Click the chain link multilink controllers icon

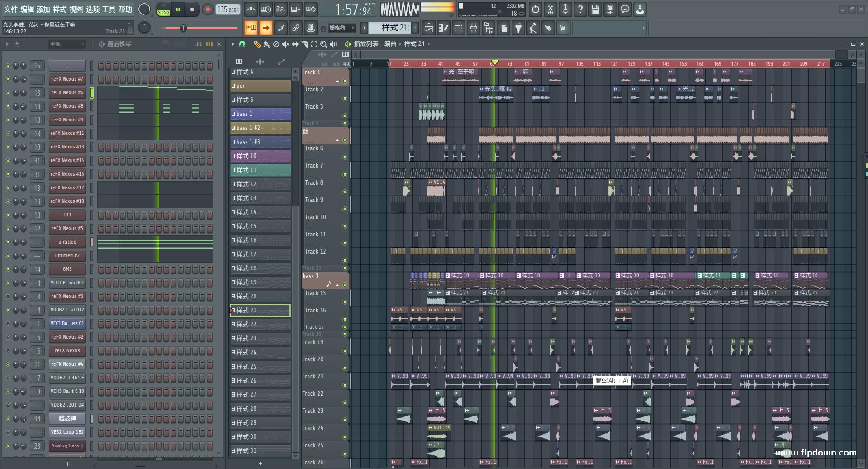(x=296, y=28)
